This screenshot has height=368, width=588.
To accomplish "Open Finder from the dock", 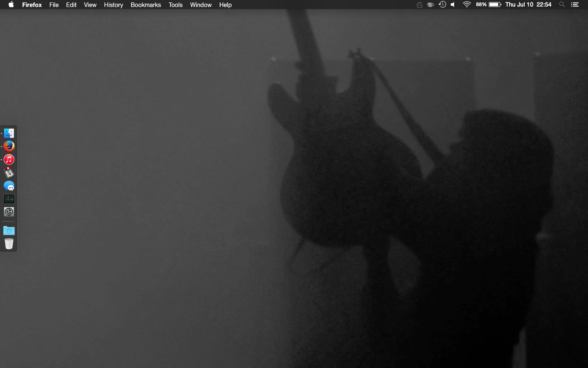I will tap(9, 133).
